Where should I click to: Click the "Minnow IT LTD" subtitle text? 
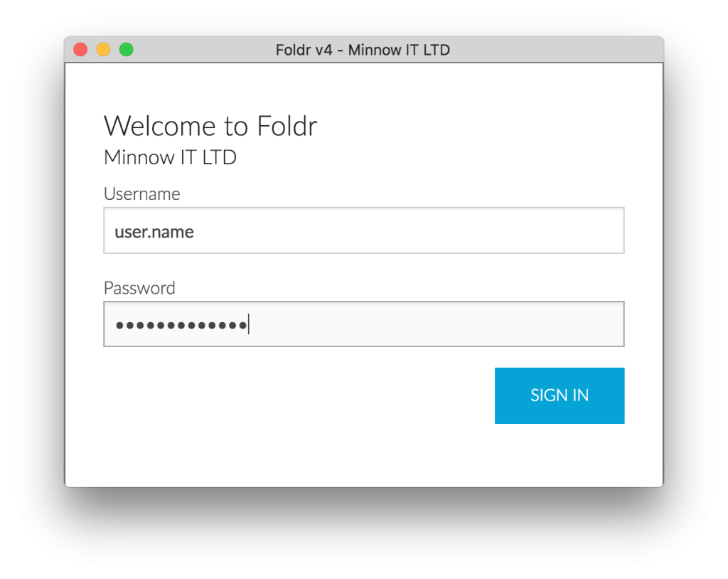170,157
